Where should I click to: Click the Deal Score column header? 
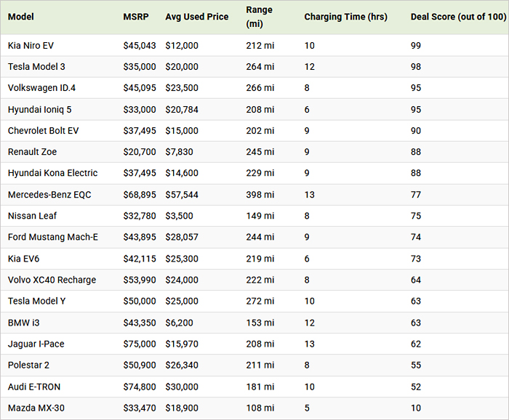coord(457,17)
